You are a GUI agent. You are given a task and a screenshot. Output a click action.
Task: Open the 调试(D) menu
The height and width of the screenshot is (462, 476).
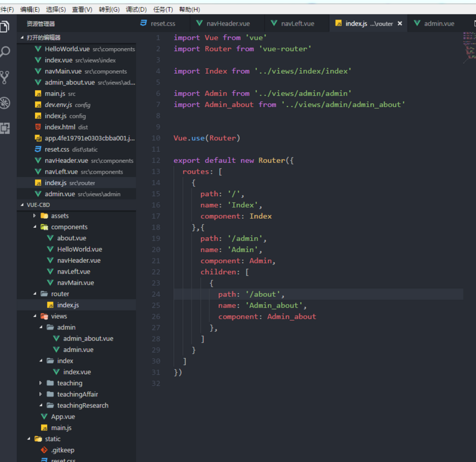click(x=136, y=10)
